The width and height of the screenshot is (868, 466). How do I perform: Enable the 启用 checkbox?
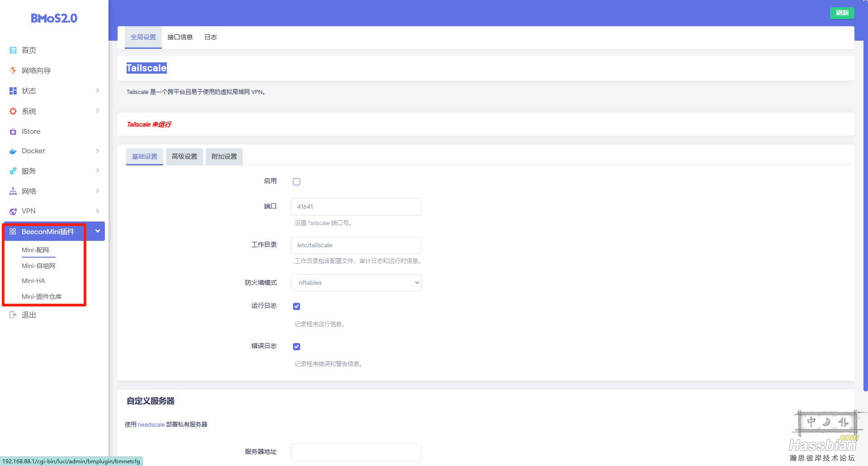point(297,182)
